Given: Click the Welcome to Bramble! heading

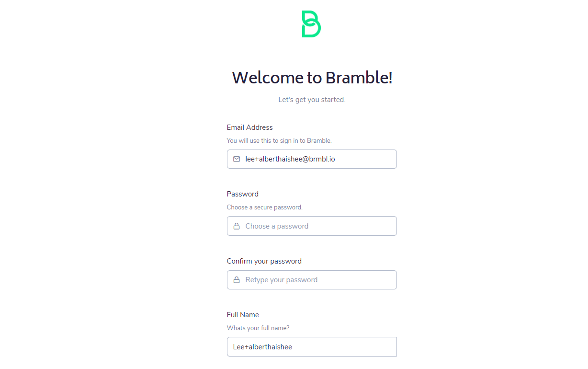Looking at the screenshot, I should click(x=312, y=78).
